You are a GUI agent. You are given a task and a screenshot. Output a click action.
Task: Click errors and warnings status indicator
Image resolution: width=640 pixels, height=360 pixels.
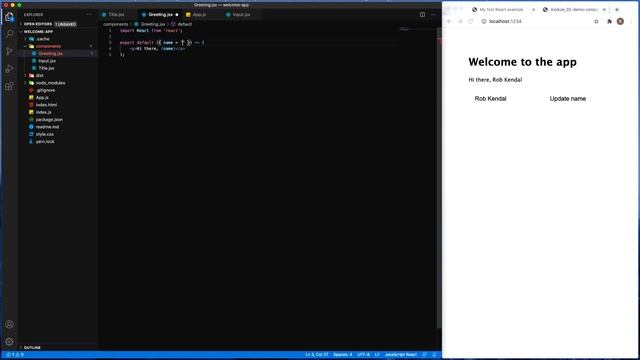pyautogui.click(x=15, y=355)
